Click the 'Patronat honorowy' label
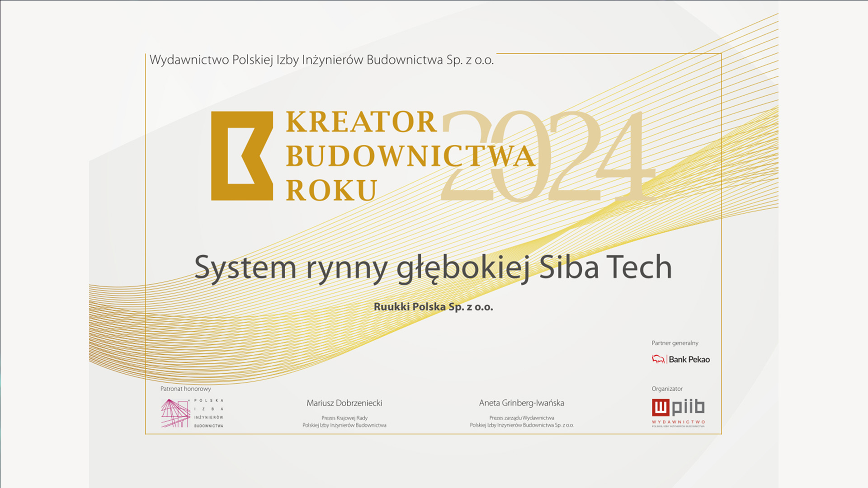The image size is (868, 488). [x=185, y=389]
